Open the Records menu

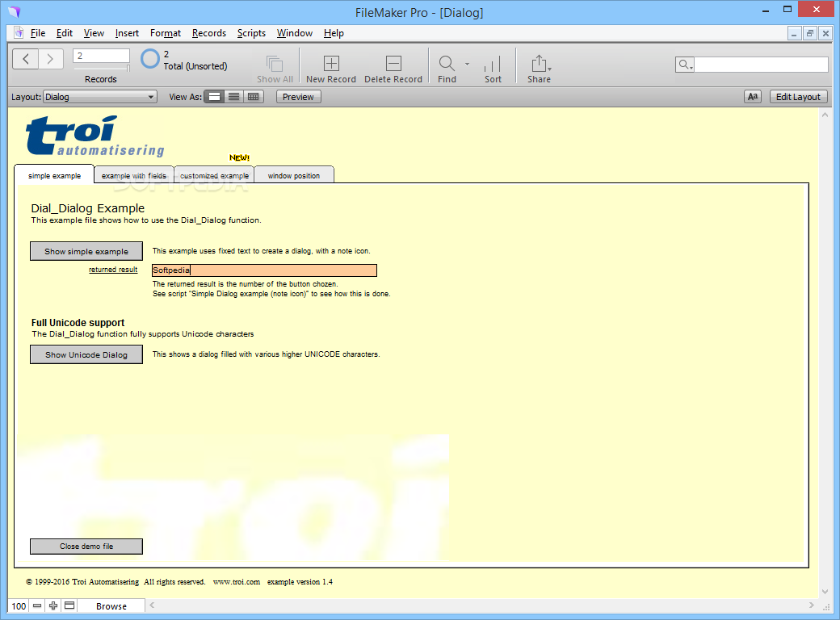click(209, 33)
